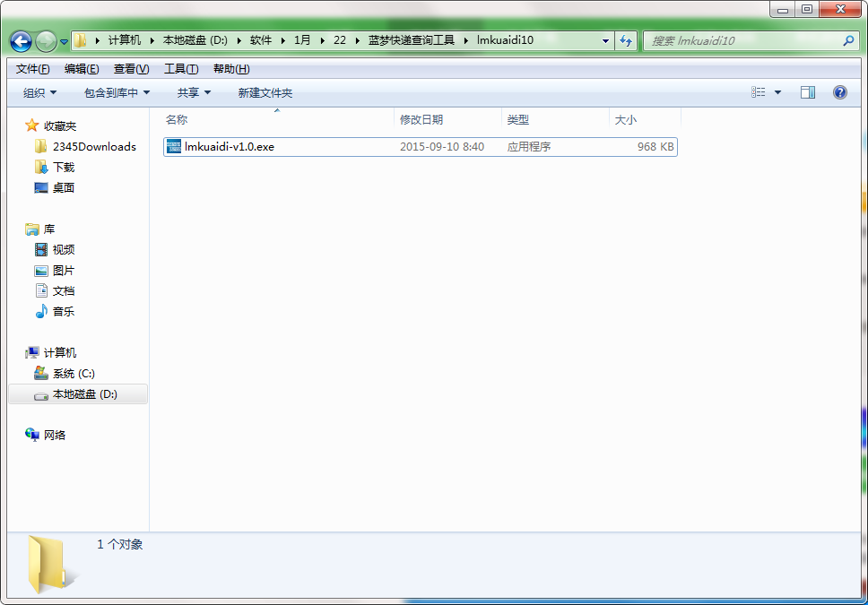Viewport: 868px width, 605px height.
Task: Open the 文件(F) menu
Action: coord(33,69)
